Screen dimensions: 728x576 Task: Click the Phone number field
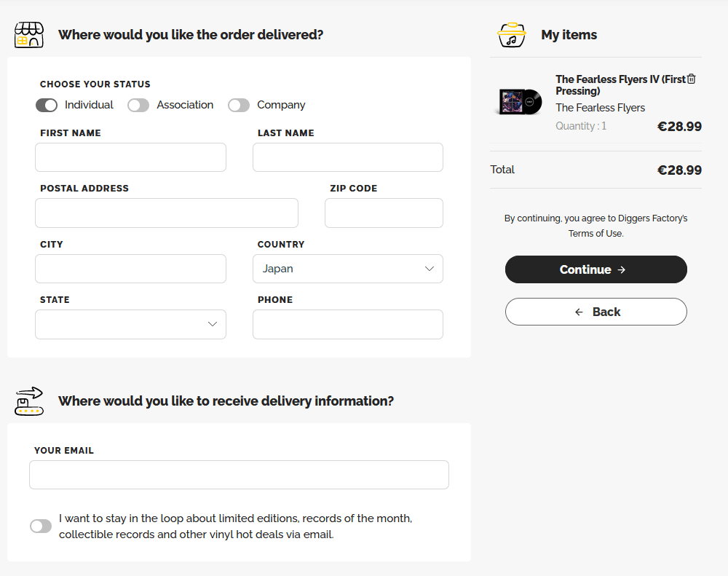point(348,324)
